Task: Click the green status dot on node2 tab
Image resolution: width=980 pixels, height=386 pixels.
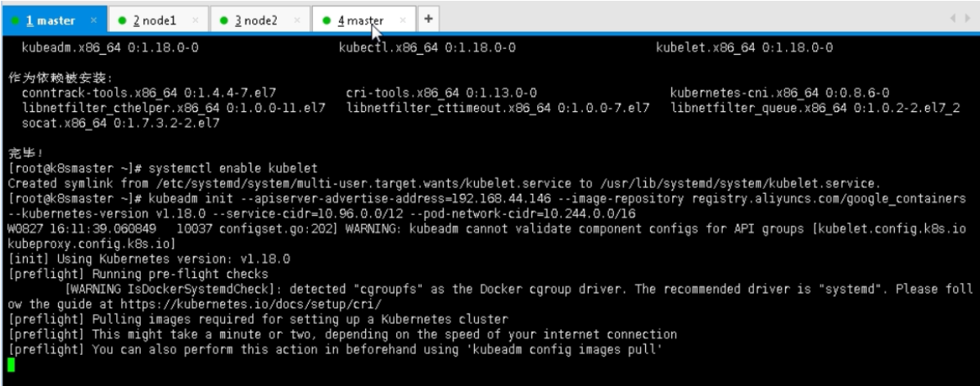Action: pos(224,20)
